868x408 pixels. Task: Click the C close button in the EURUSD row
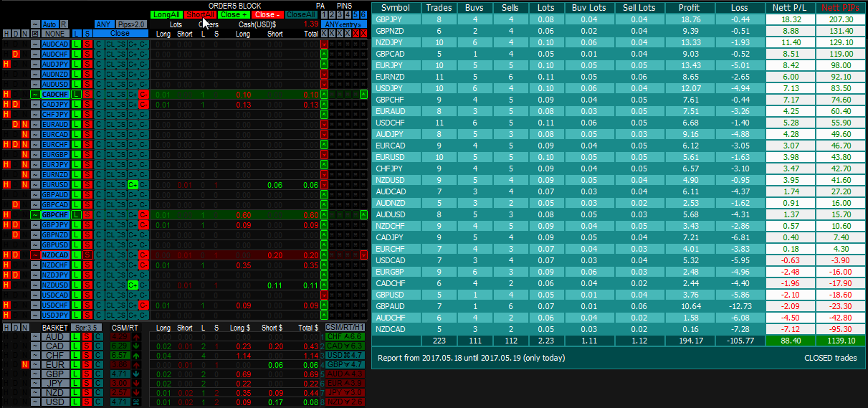pos(98,184)
